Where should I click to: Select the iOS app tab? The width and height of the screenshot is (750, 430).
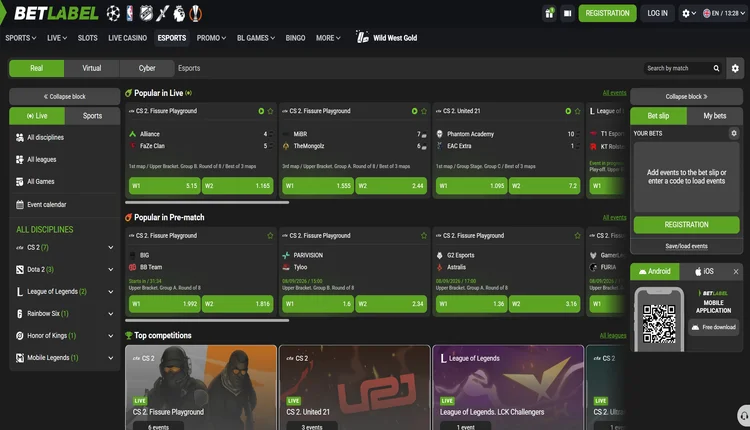704,271
